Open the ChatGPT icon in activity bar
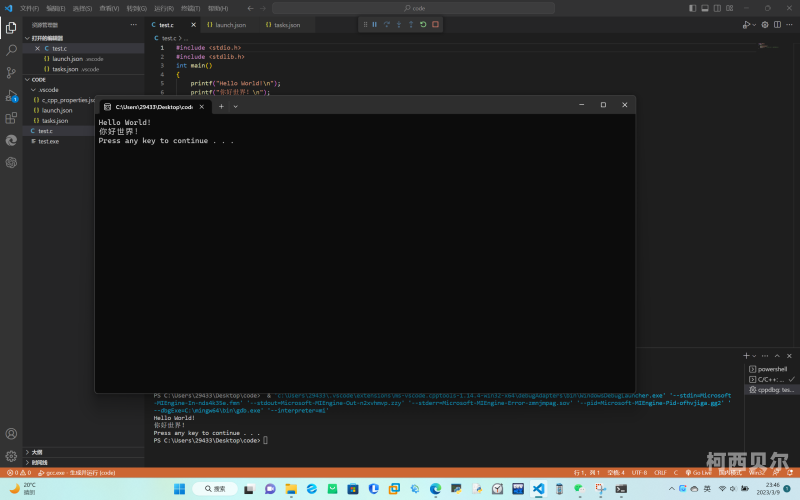800x500 pixels. pos(11,163)
